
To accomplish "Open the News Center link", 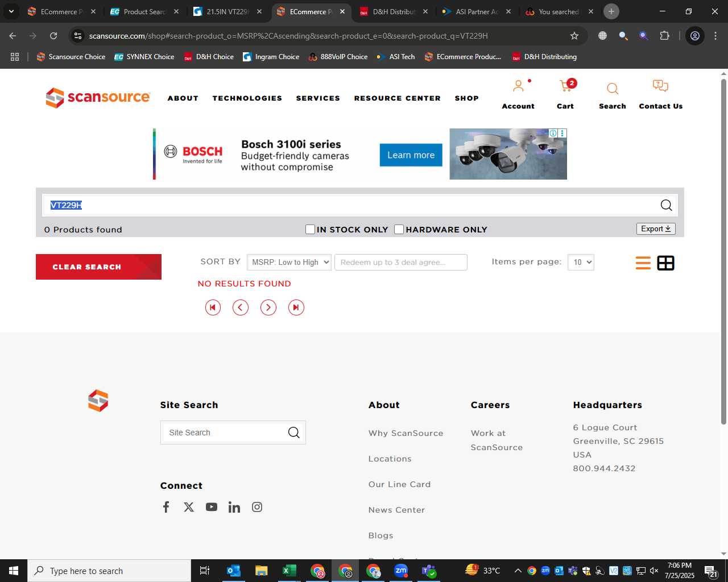I will 396,510.
